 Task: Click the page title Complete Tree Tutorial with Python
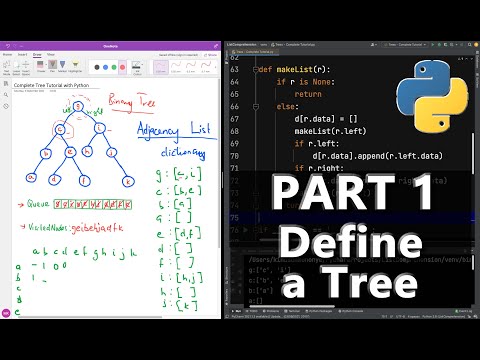(x=51, y=85)
